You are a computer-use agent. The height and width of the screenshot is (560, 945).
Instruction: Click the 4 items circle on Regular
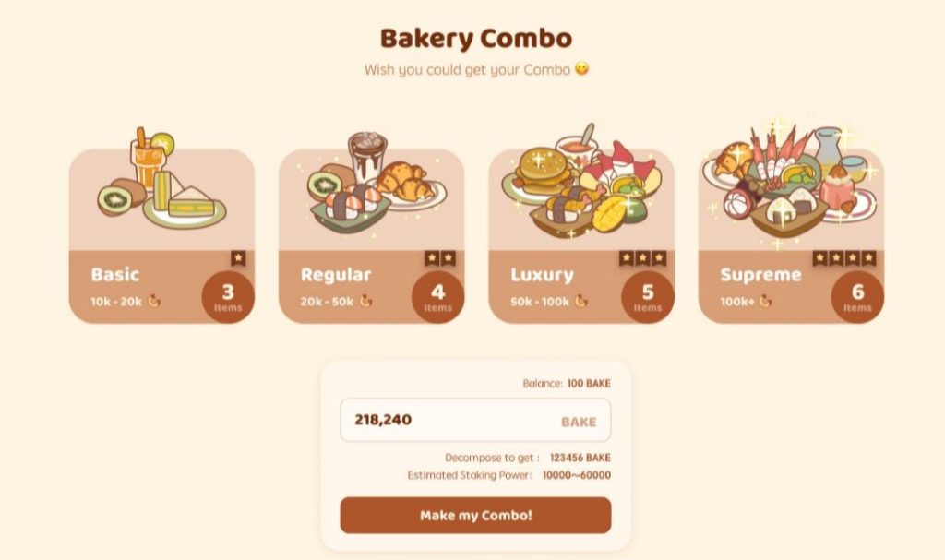coord(437,297)
